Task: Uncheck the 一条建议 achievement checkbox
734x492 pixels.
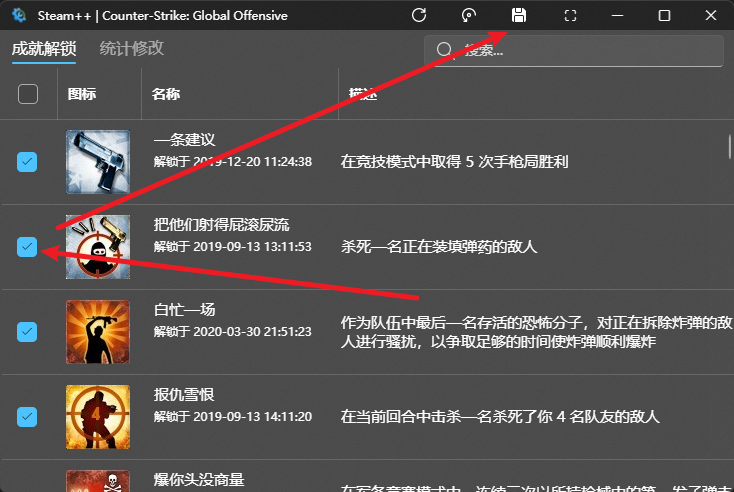Action: [27, 162]
